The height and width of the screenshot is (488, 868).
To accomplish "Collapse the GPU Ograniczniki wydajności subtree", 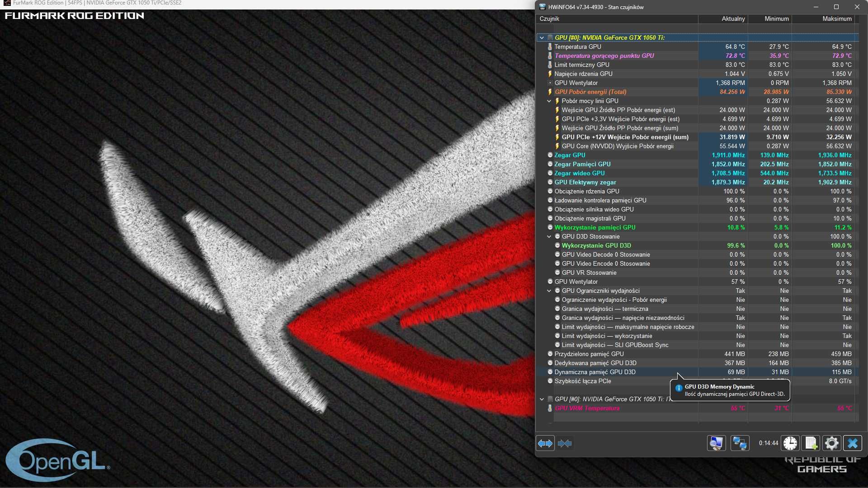I will (549, 291).
